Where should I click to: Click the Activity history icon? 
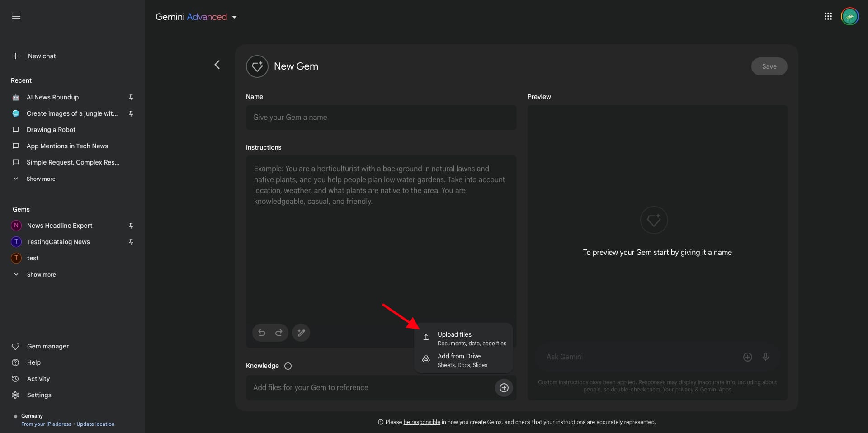point(15,379)
